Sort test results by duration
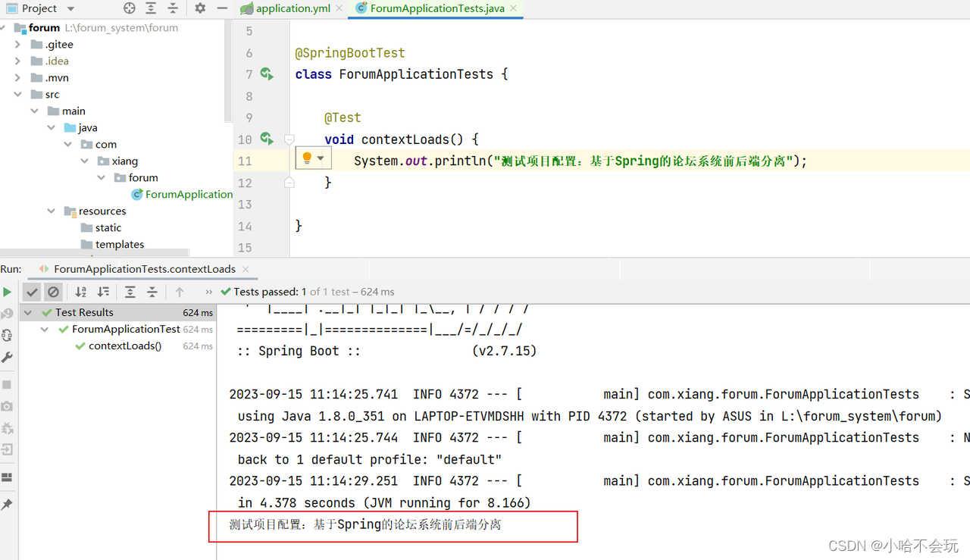970x560 pixels. point(103,292)
